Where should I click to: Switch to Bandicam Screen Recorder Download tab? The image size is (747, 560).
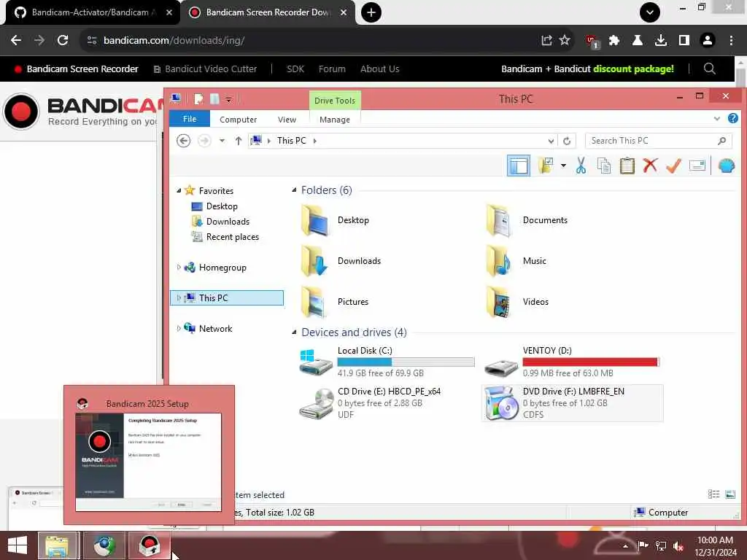click(x=267, y=12)
